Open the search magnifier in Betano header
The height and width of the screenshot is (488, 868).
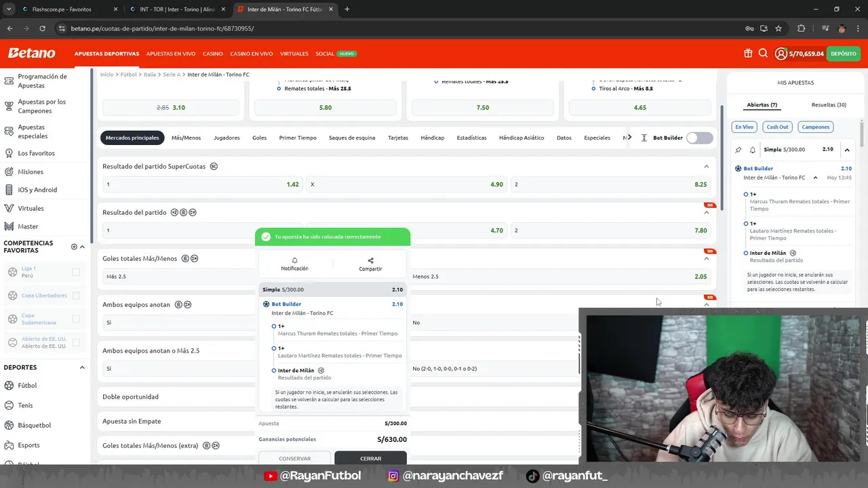[x=763, y=54]
